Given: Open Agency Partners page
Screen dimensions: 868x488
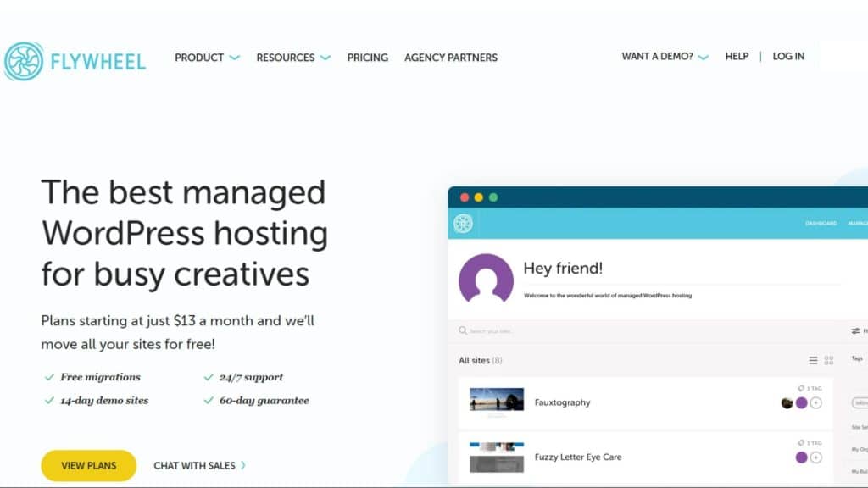Looking at the screenshot, I should coord(451,58).
